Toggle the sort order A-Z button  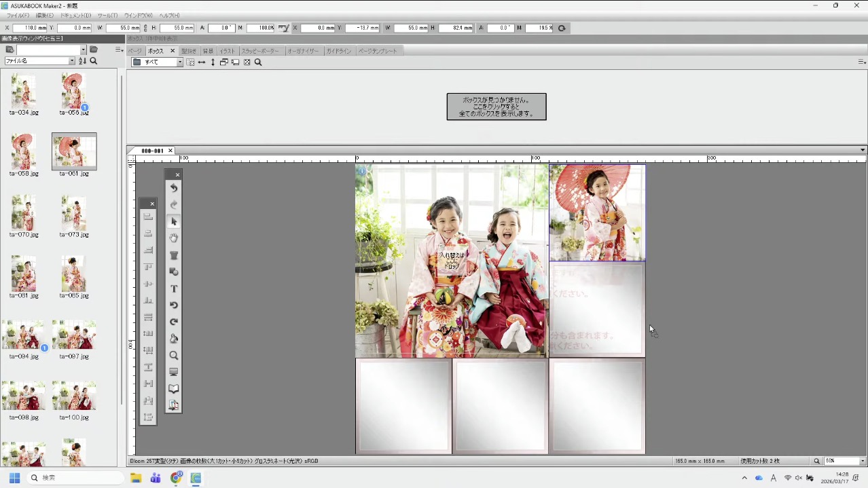(x=82, y=61)
